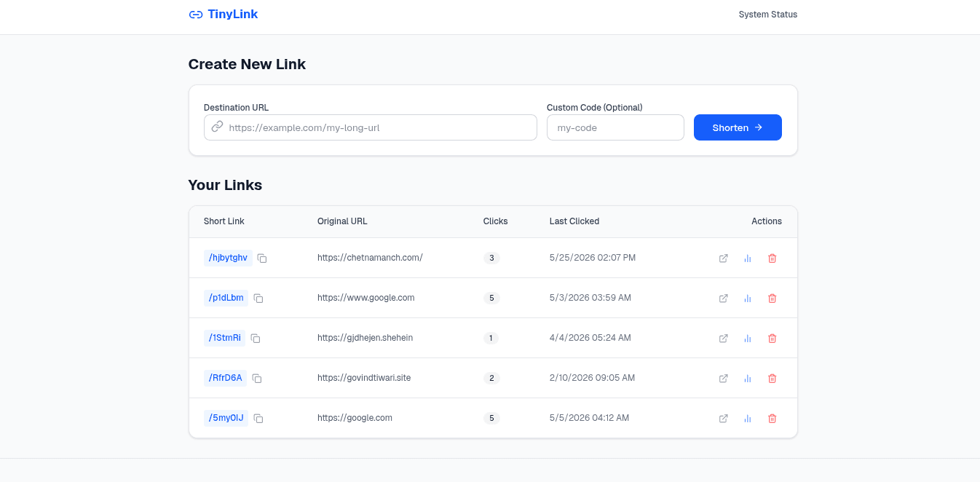This screenshot has width=980, height=482.
Task: Copy the /hjbytghv short link
Action: (262, 258)
